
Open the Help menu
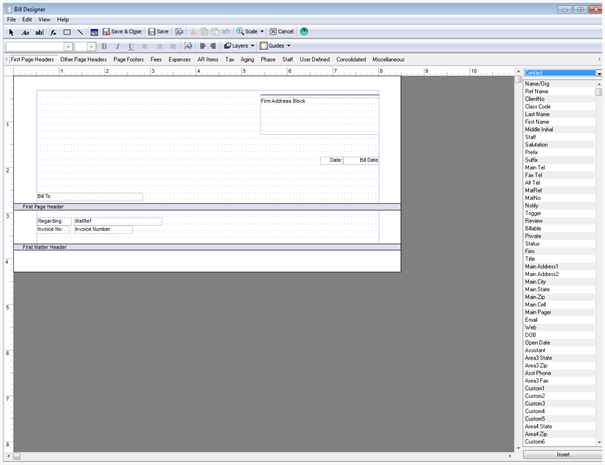coord(63,19)
